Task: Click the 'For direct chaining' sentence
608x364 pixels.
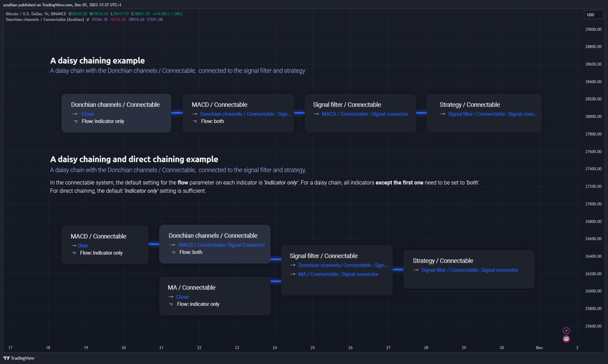Action: click(x=128, y=191)
